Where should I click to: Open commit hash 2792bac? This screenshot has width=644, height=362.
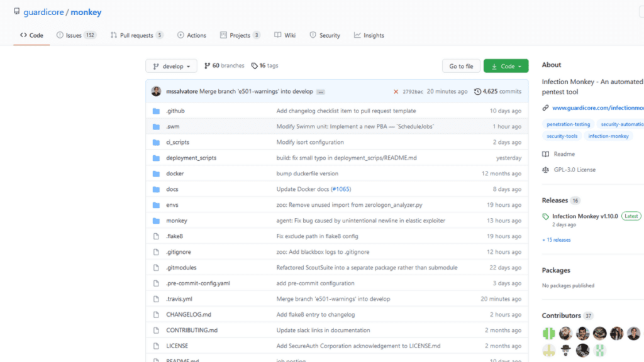click(x=413, y=92)
